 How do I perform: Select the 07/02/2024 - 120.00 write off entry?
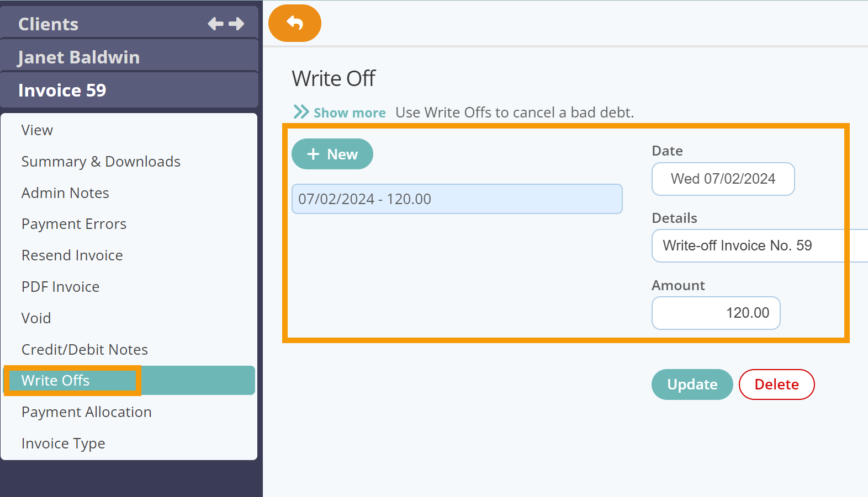[x=457, y=199]
